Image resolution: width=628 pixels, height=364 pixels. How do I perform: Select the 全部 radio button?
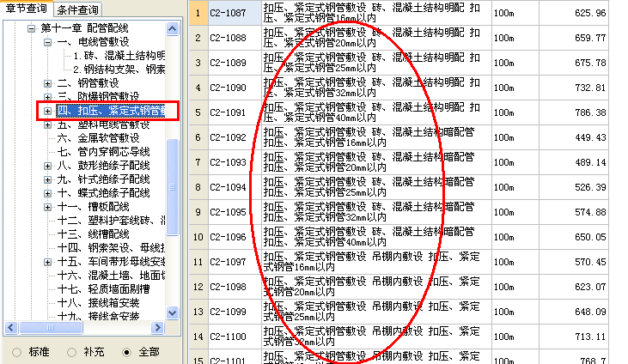(x=126, y=352)
